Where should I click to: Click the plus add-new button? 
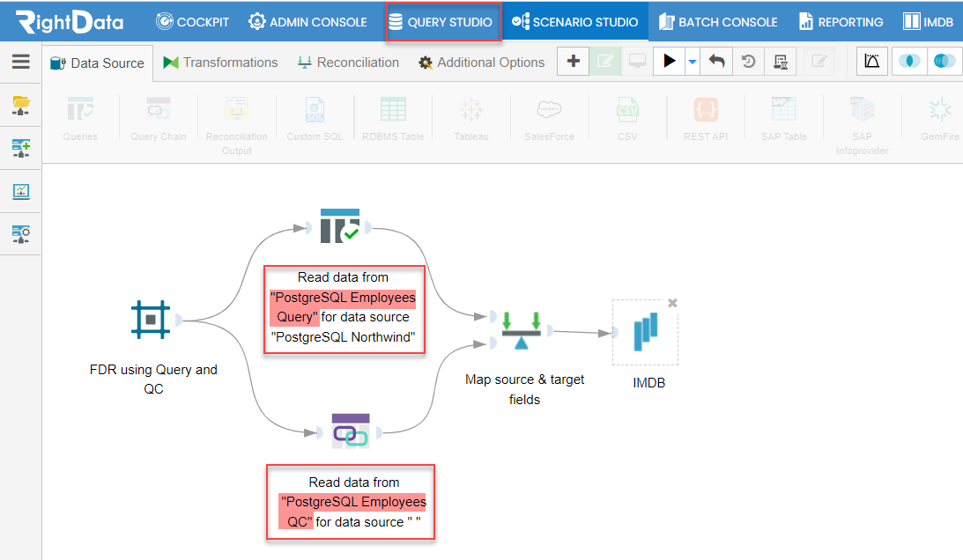point(573,62)
